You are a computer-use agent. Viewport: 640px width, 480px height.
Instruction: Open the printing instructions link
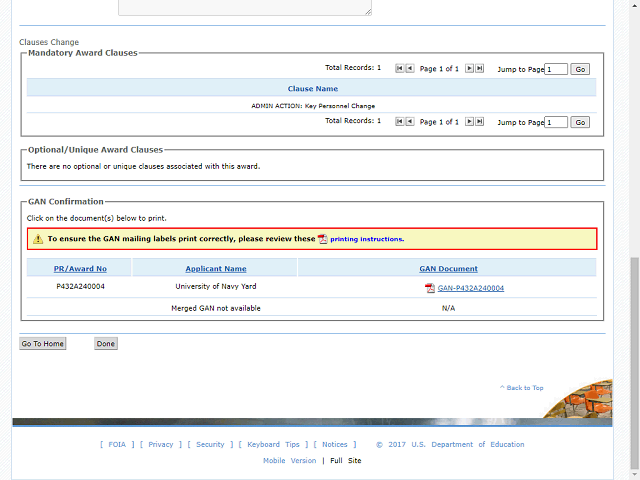366,240
